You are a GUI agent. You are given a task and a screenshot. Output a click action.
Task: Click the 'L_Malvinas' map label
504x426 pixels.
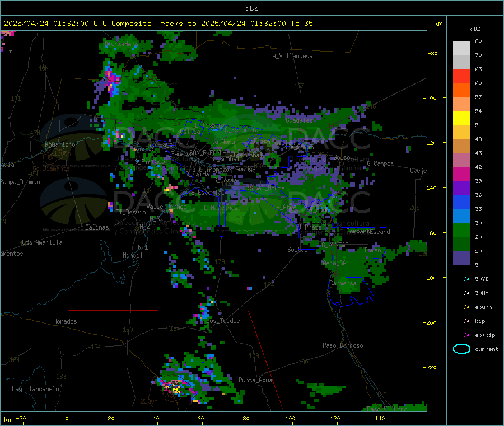221,208
